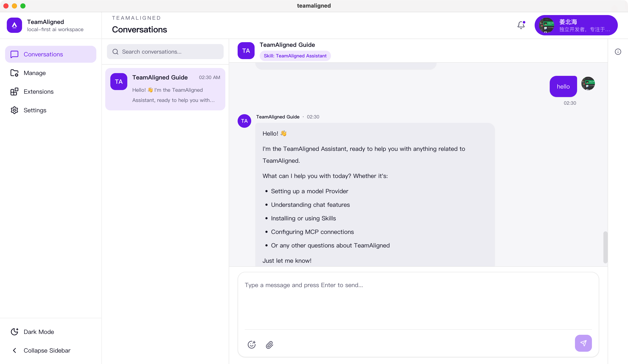Click 'Installing or using Skills' bullet
The height and width of the screenshot is (364, 628).
(x=303, y=218)
